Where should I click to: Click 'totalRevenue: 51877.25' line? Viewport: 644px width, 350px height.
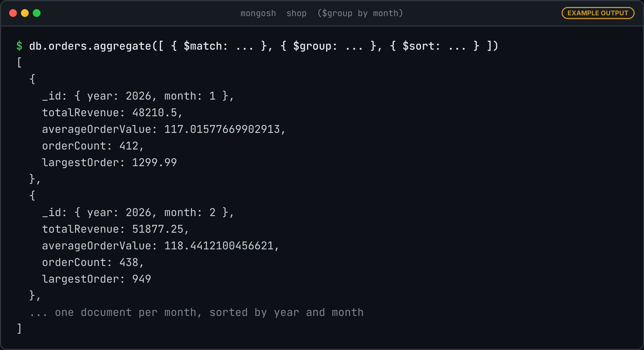(x=116, y=229)
